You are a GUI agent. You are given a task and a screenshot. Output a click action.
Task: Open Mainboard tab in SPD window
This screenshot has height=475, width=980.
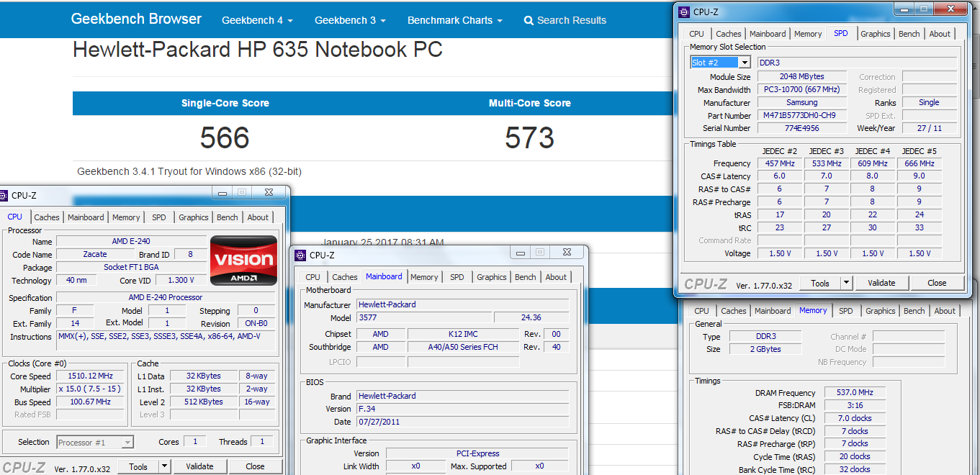(768, 34)
